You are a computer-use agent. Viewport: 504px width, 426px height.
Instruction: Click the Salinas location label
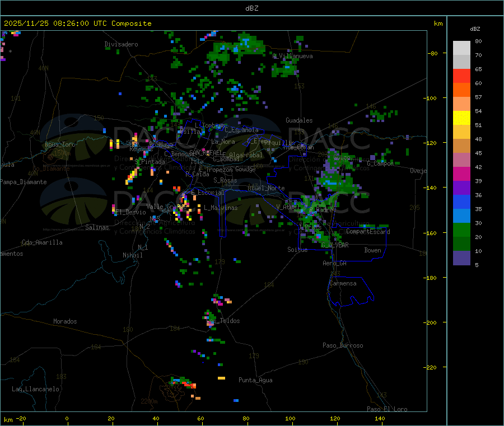pyautogui.click(x=97, y=227)
